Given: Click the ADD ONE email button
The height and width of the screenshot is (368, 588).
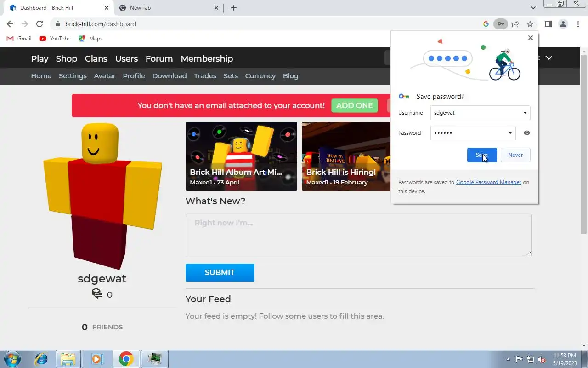Looking at the screenshot, I should pos(355,105).
